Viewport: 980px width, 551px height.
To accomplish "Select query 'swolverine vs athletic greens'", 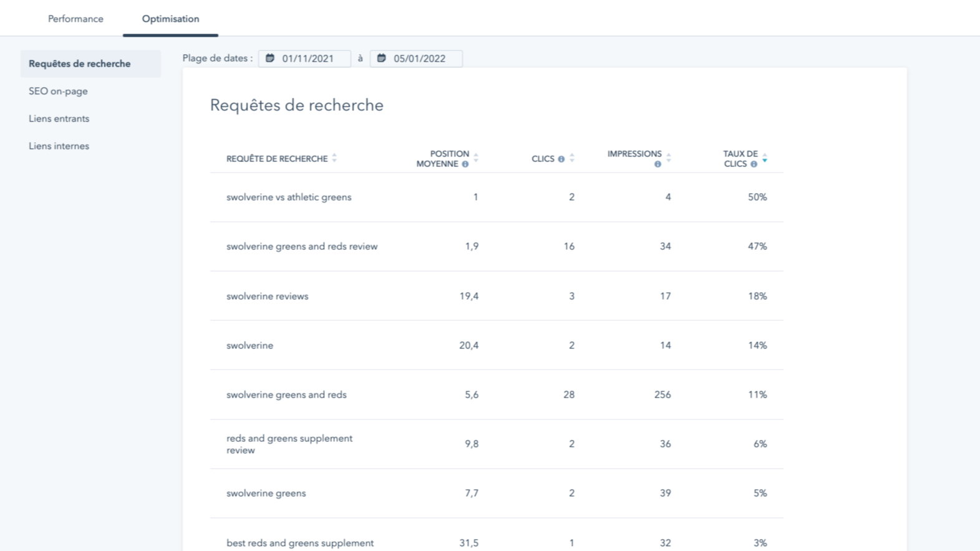I will [289, 197].
